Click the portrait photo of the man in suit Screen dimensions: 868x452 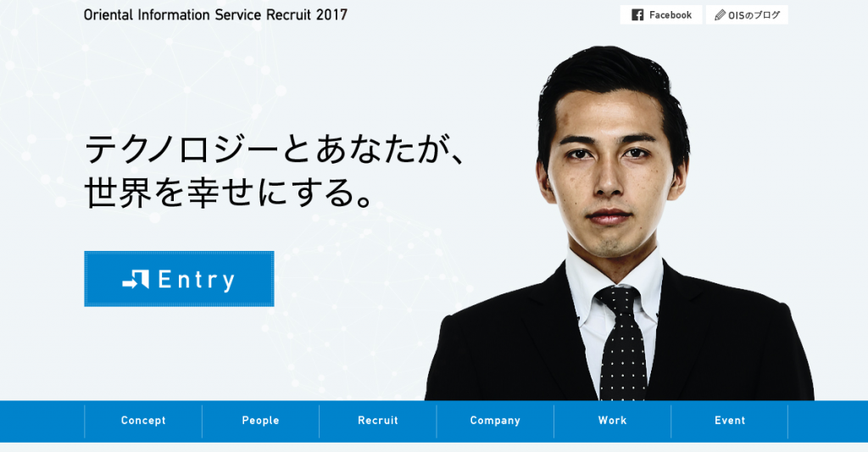coord(619,223)
